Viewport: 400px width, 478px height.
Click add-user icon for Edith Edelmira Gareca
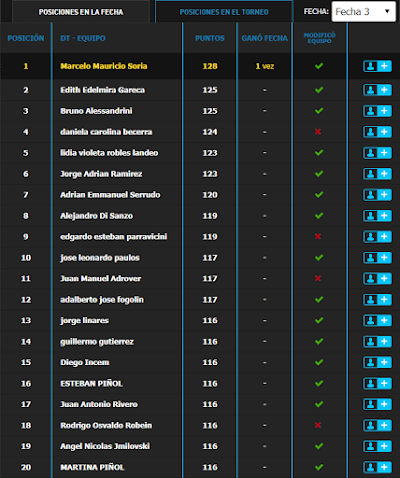coord(377,90)
